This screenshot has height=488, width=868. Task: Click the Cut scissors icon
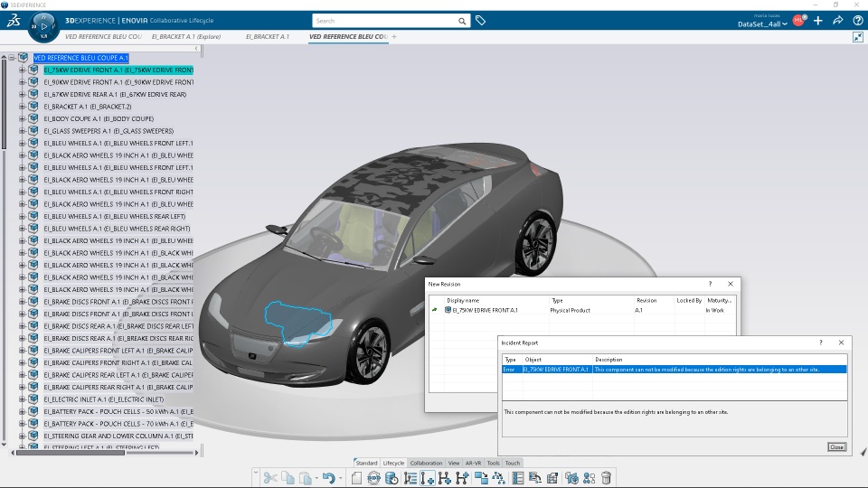(x=270, y=477)
